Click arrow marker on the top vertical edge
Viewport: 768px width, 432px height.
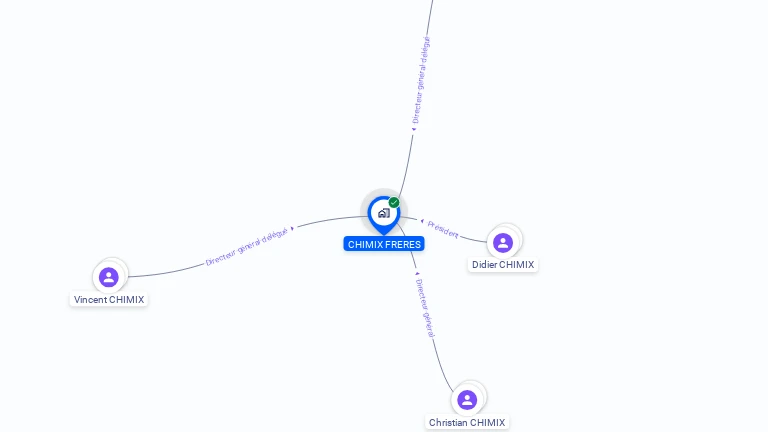tap(414, 129)
